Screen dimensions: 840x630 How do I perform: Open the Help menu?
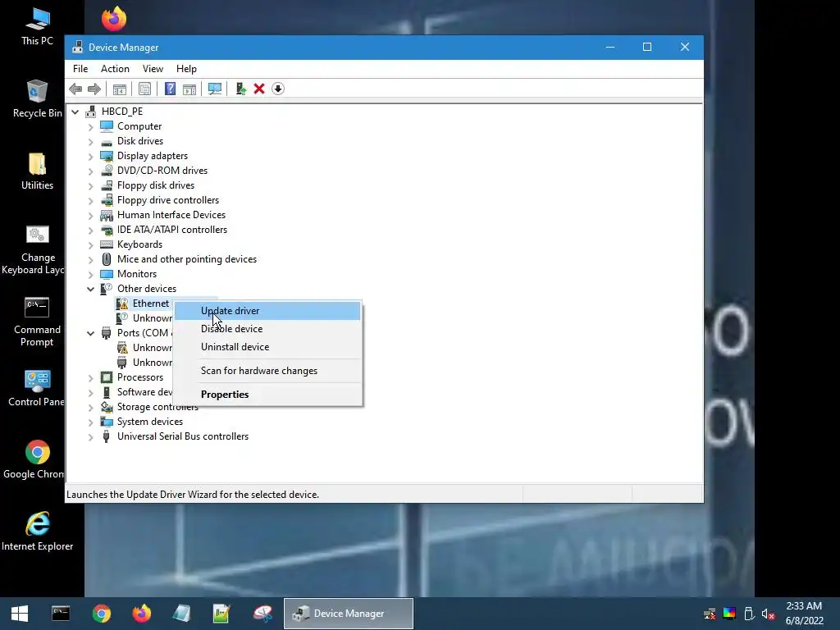coord(186,69)
